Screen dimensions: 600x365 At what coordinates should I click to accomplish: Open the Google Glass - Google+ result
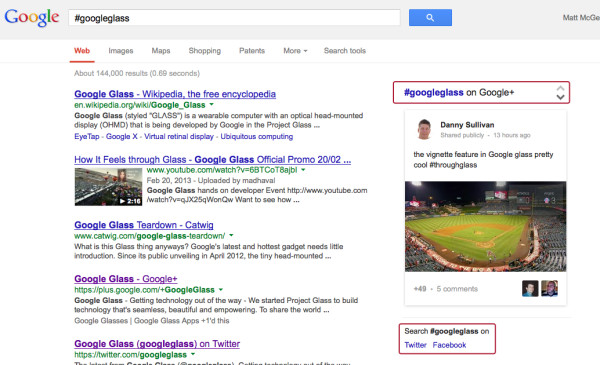pyautogui.click(x=126, y=279)
